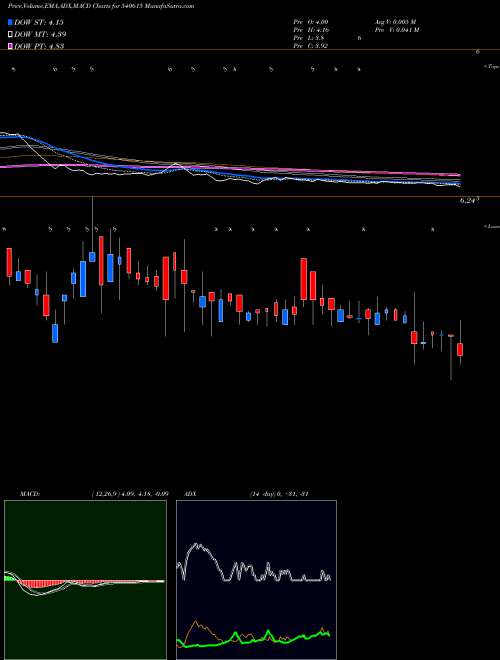Click the white DOW MT legend swatch
The image size is (500, 660).
(10, 34)
